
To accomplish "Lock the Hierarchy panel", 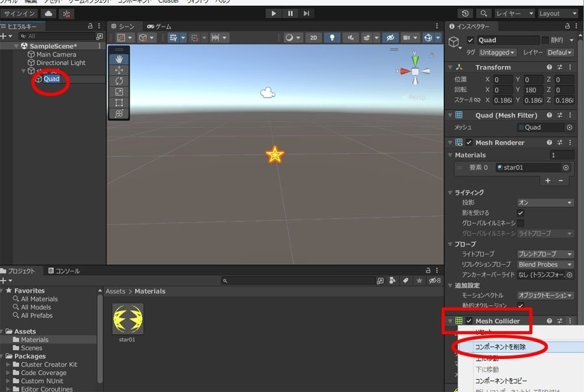I will pos(90,26).
